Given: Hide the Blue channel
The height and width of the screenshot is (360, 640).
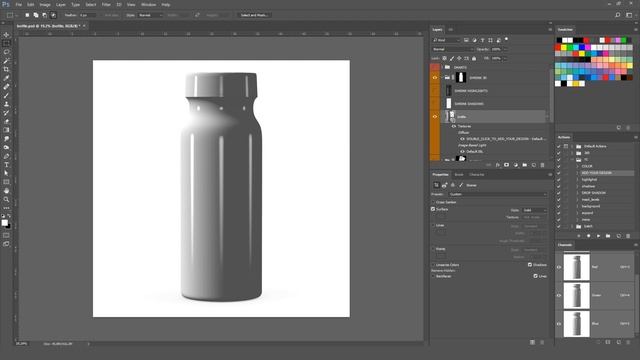Looking at the screenshot, I should (559, 324).
